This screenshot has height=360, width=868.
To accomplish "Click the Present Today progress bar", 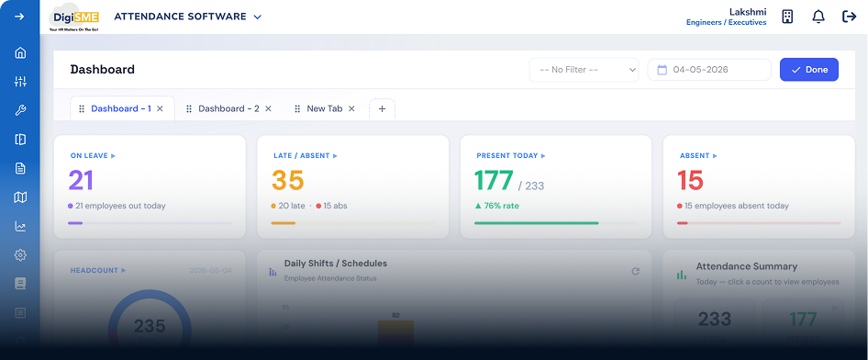I will [556, 223].
